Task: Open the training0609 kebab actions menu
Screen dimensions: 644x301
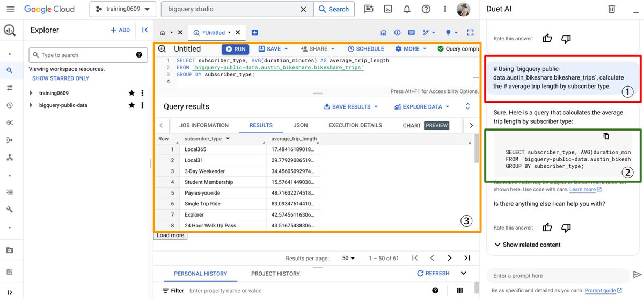Action: pos(142,93)
